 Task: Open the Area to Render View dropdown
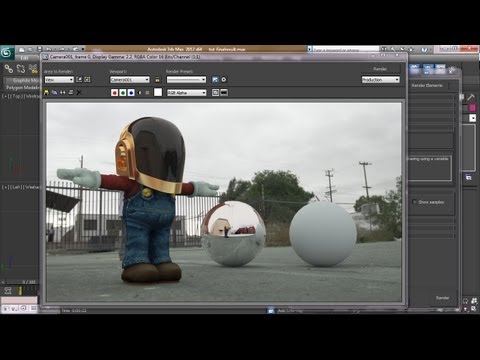click(x=59, y=80)
